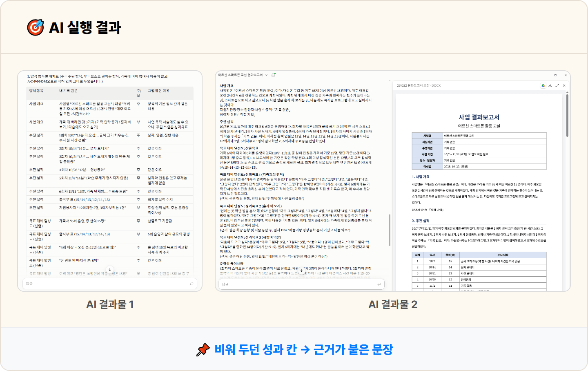Minimize the AI 결과물 2 window

546,75
